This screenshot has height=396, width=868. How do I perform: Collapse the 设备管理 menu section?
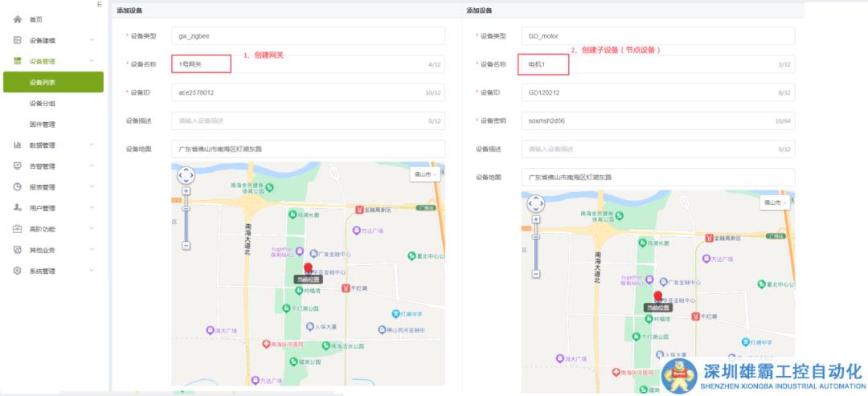(x=92, y=61)
